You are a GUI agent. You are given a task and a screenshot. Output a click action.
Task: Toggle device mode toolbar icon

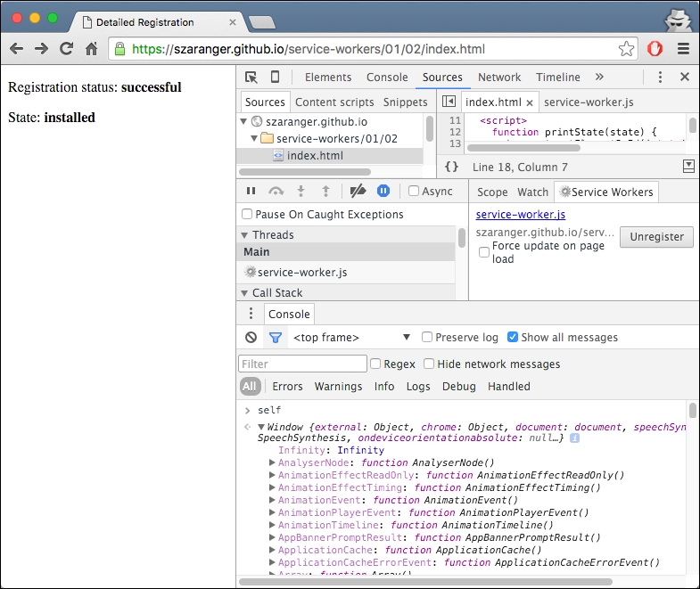click(275, 78)
